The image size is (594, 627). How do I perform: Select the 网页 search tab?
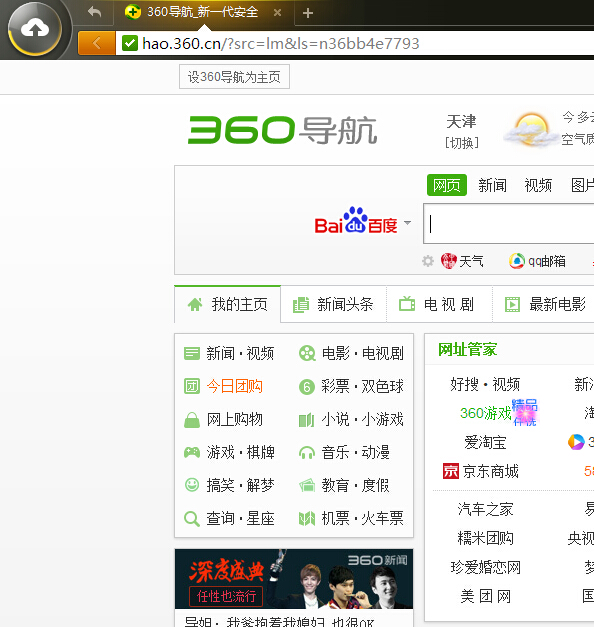[x=447, y=185]
